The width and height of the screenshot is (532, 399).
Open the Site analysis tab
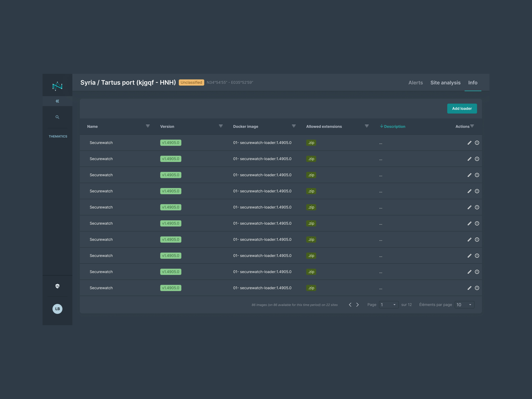[445, 83]
